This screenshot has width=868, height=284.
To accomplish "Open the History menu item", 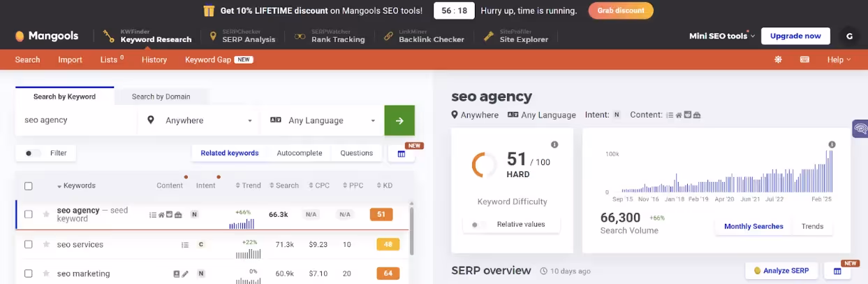I will pyautogui.click(x=154, y=59).
